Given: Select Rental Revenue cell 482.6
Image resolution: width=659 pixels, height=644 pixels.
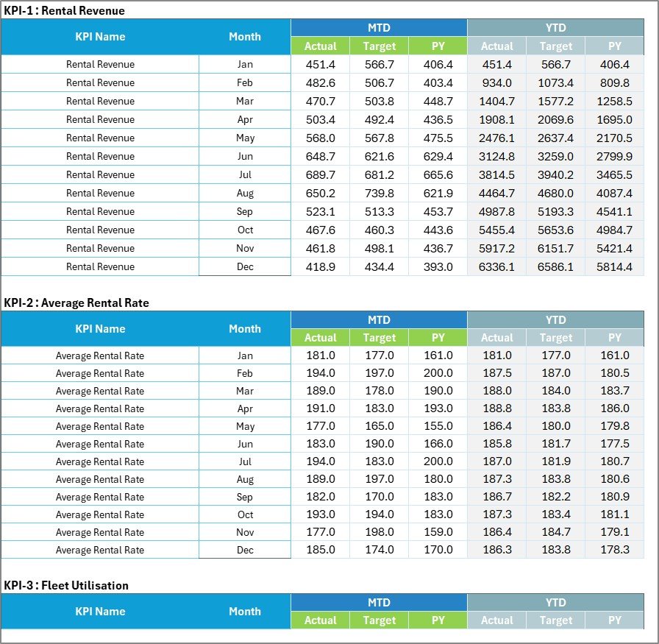Looking at the screenshot, I should 320,83.
